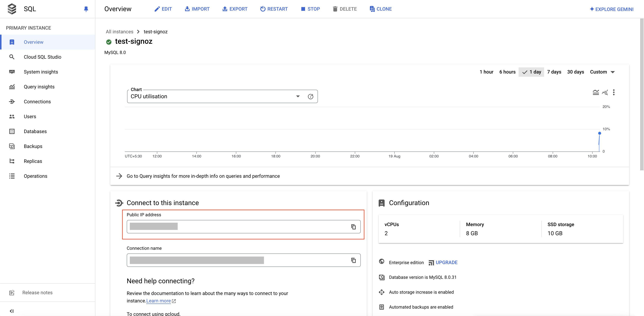Click the Connect to this instance icon

point(119,203)
